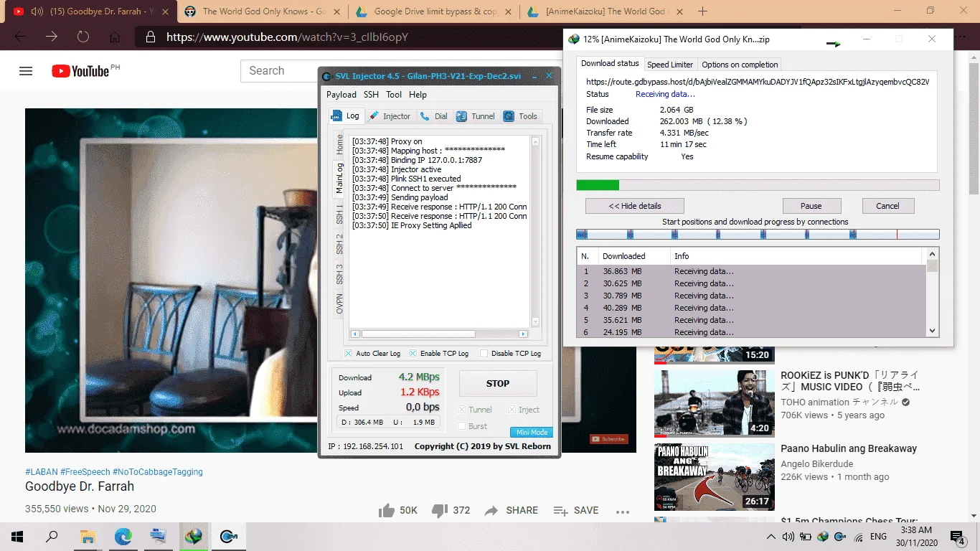Open Paano Habulin ang Breakaway thumbnail
Image resolution: width=980 pixels, height=551 pixels.
tap(714, 477)
